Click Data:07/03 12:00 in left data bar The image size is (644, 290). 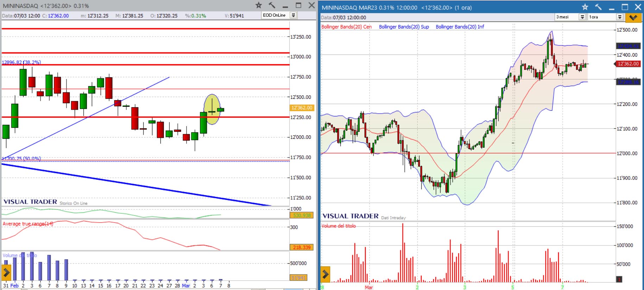point(21,16)
